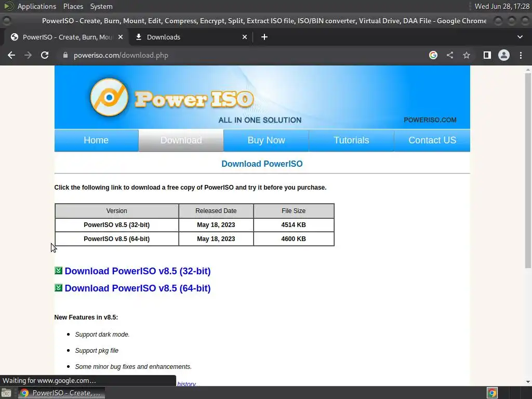Image resolution: width=532 pixels, height=399 pixels.
Task: Bookmark this page with the star
Action: pyautogui.click(x=467, y=55)
